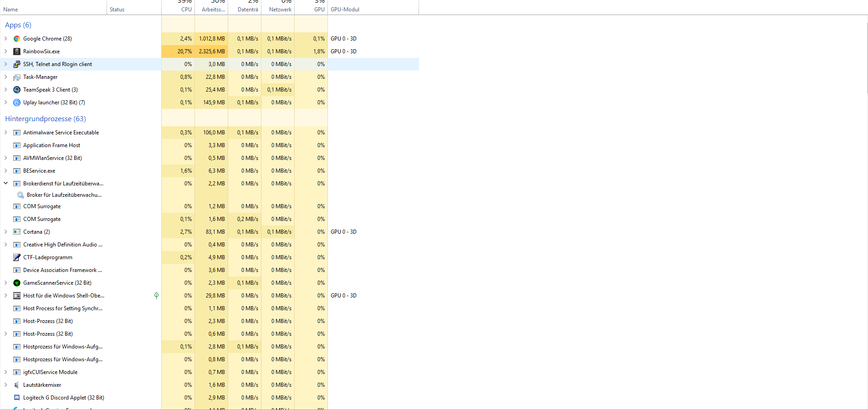Click the Brokerdienst für Laufzeitüberwachung icon
Screen dimensions: 868x410
click(17, 184)
